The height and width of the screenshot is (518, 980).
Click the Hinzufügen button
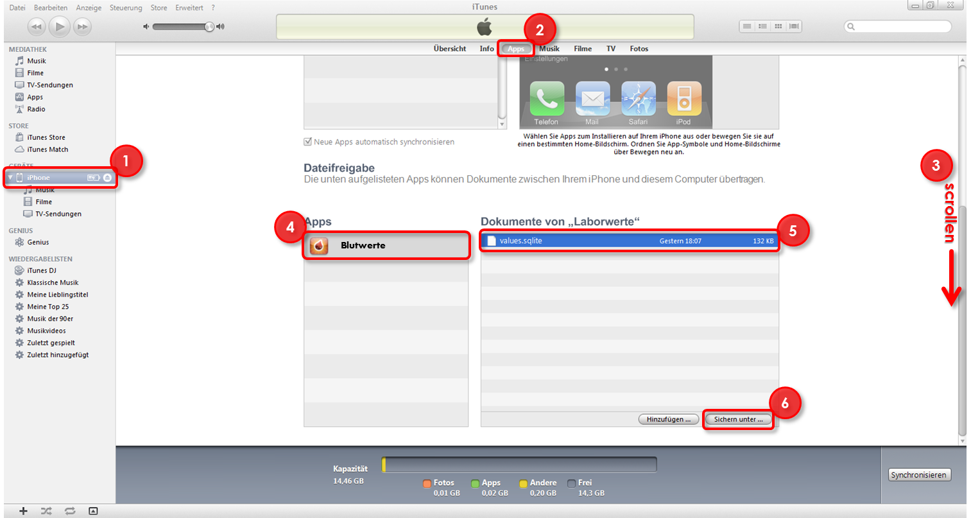click(x=669, y=419)
